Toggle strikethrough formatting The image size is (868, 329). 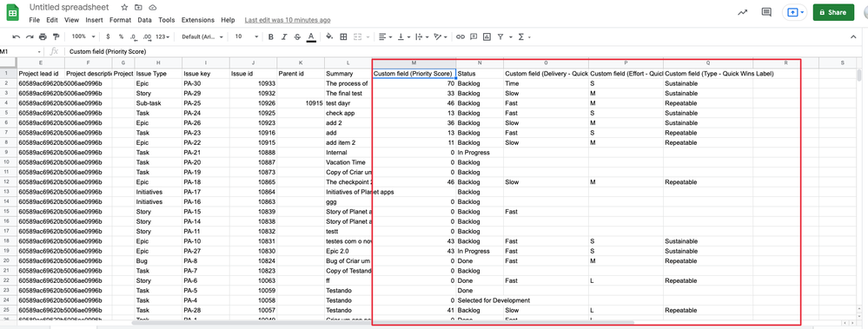pos(298,37)
